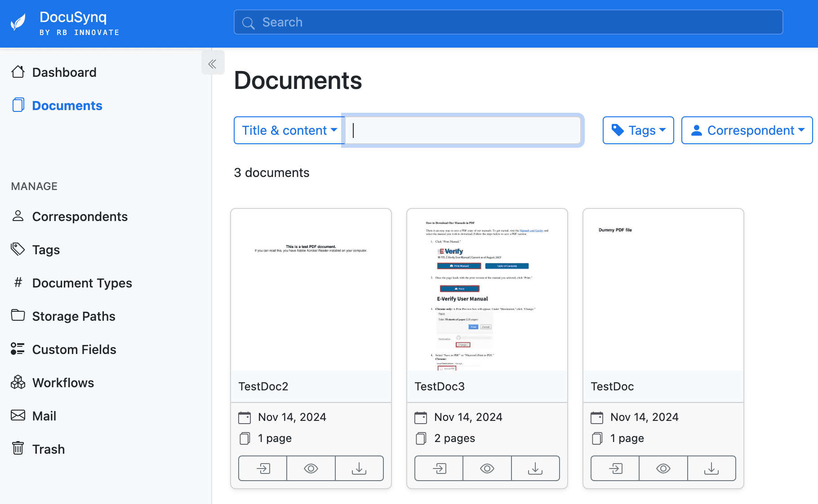Download TestDoc3 using the download icon
818x504 pixels.
click(x=535, y=469)
